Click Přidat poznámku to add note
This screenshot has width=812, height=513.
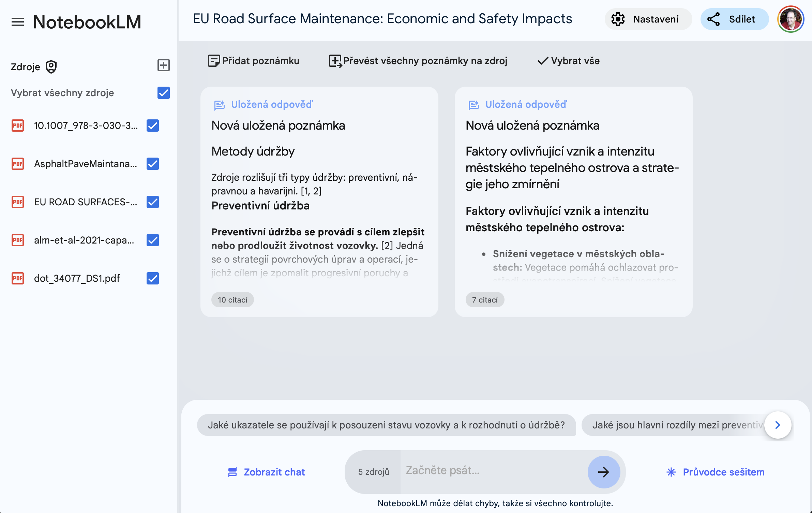coord(254,61)
